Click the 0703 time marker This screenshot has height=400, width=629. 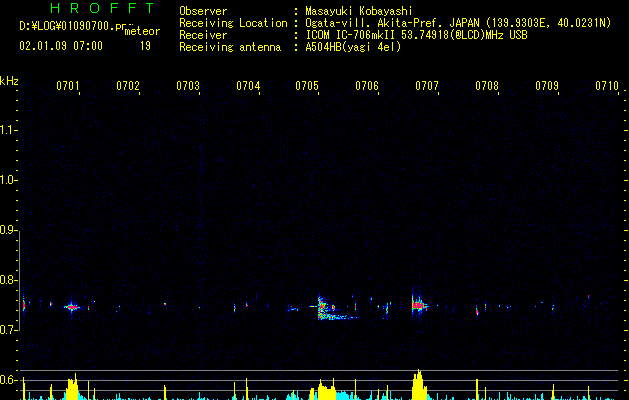(x=188, y=86)
